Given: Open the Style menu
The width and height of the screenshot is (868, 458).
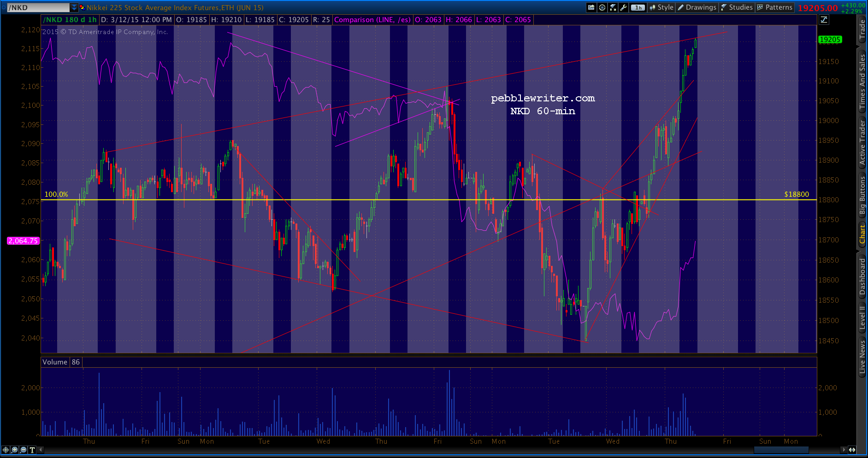Looking at the screenshot, I should [661, 7].
